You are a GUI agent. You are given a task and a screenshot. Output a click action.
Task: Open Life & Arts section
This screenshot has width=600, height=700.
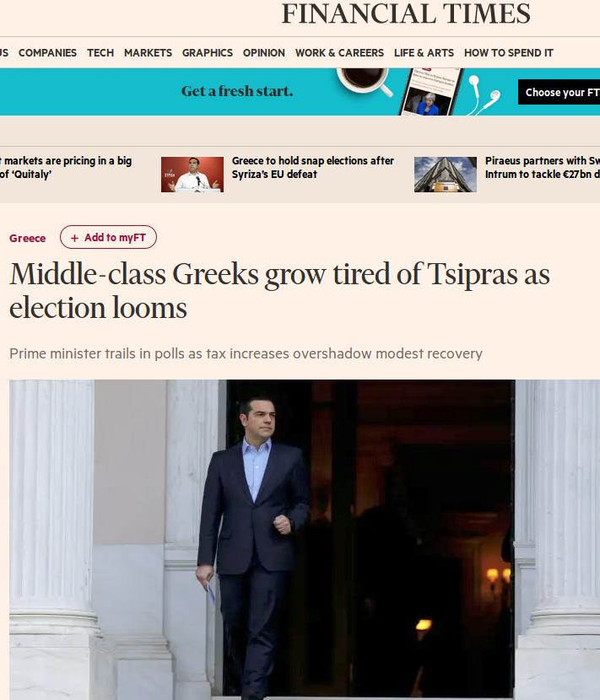click(424, 52)
